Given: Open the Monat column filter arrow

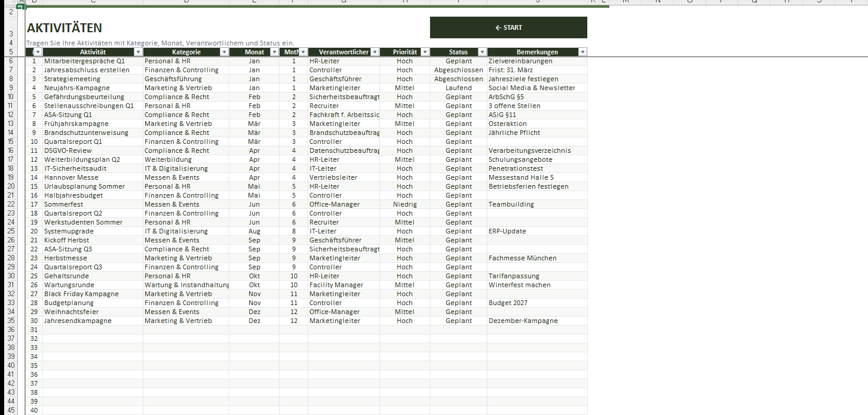Looking at the screenshot, I should [x=274, y=53].
